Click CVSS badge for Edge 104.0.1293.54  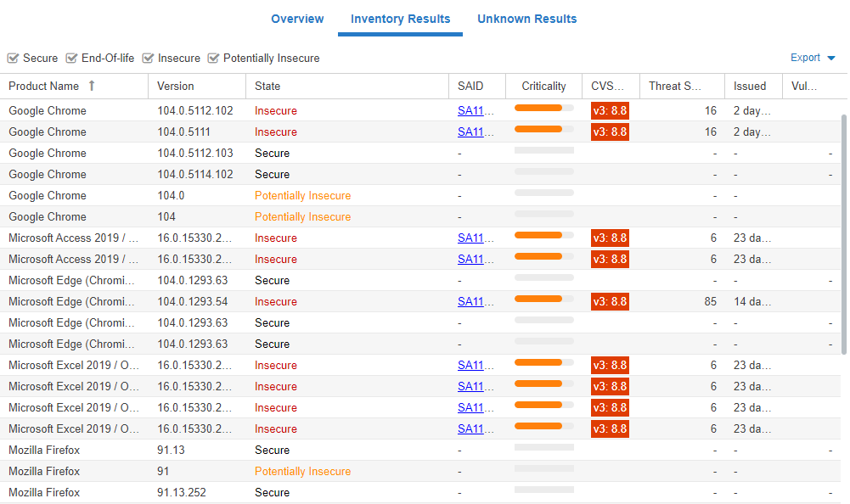tap(610, 301)
